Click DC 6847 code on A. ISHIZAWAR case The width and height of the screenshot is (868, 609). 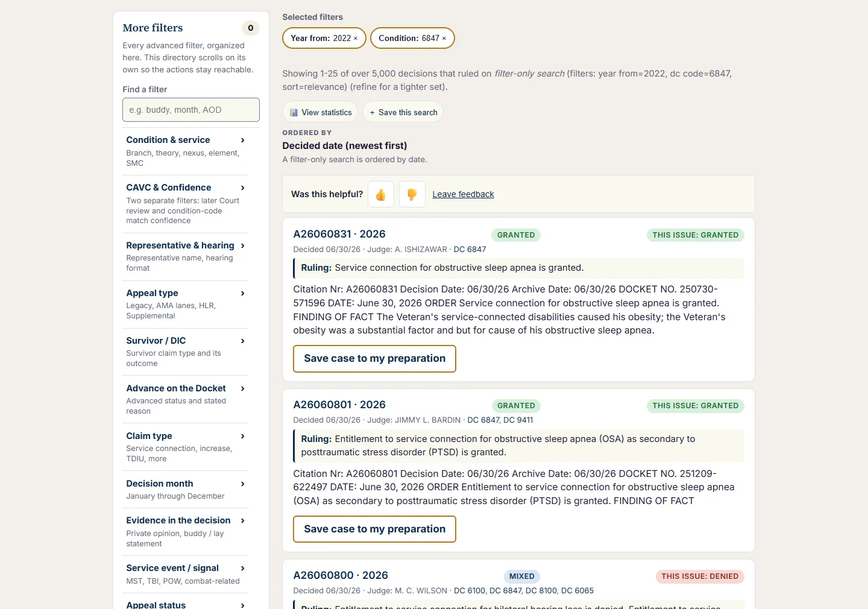click(x=470, y=250)
